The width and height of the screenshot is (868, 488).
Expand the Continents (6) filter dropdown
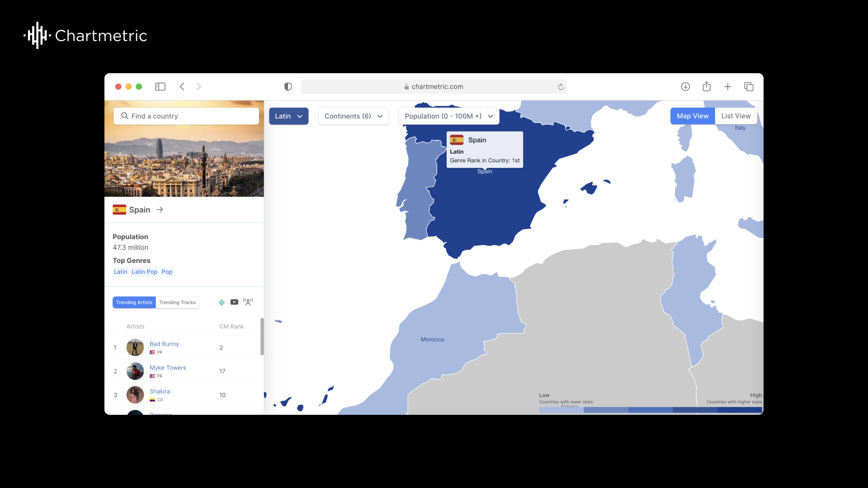click(x=353, y=116)
